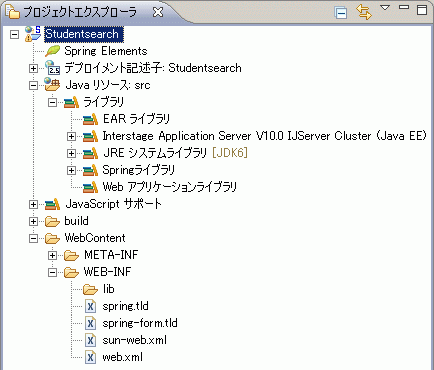Click Web アプリケーションライブラリ icon
434x370 pixels.
tap(90, 187)
